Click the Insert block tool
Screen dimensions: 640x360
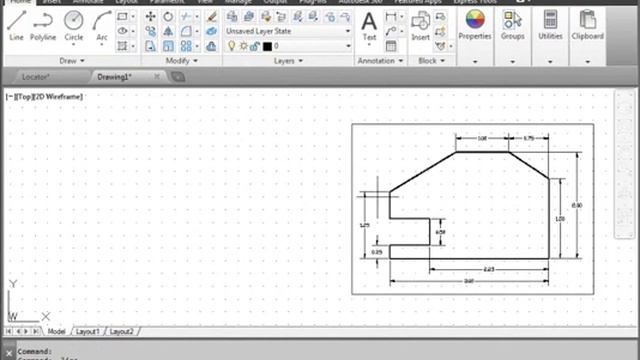pos(420,26)
